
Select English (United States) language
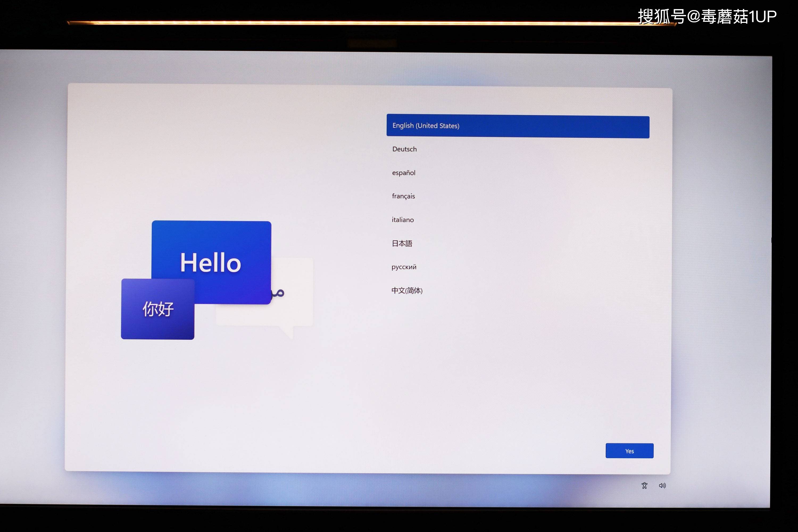coord(518,126)
